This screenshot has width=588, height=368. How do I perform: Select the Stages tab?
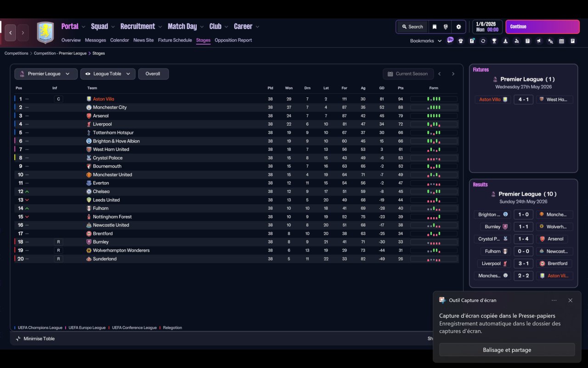pos(203,40)
